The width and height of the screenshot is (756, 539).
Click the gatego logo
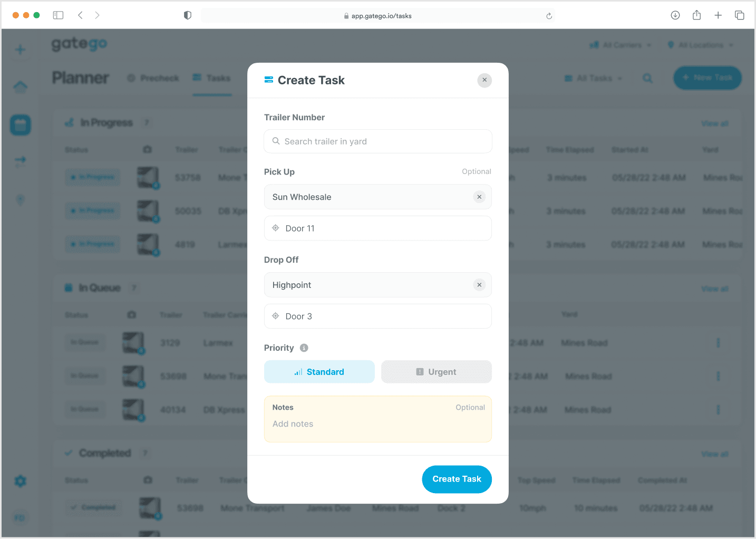80,44
